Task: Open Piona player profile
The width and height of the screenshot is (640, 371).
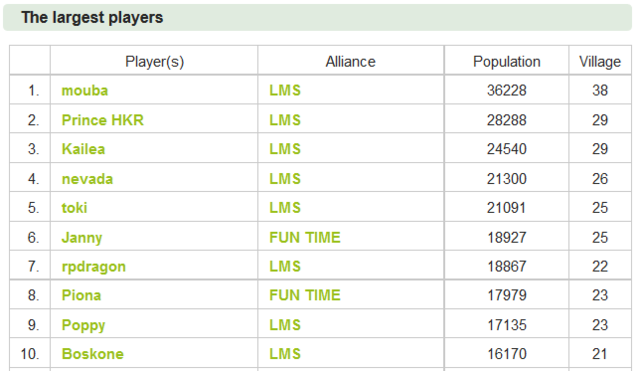Action: point(81,295)
